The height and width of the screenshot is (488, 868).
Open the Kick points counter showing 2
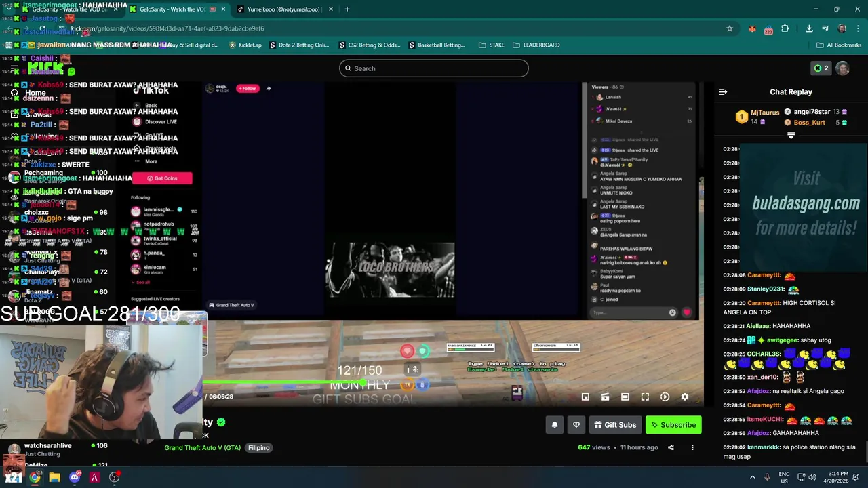tap(821, 68)
